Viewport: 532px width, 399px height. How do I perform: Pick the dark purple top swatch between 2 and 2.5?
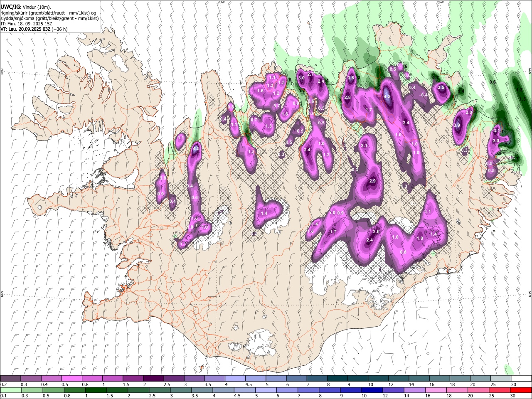(153, 378)
